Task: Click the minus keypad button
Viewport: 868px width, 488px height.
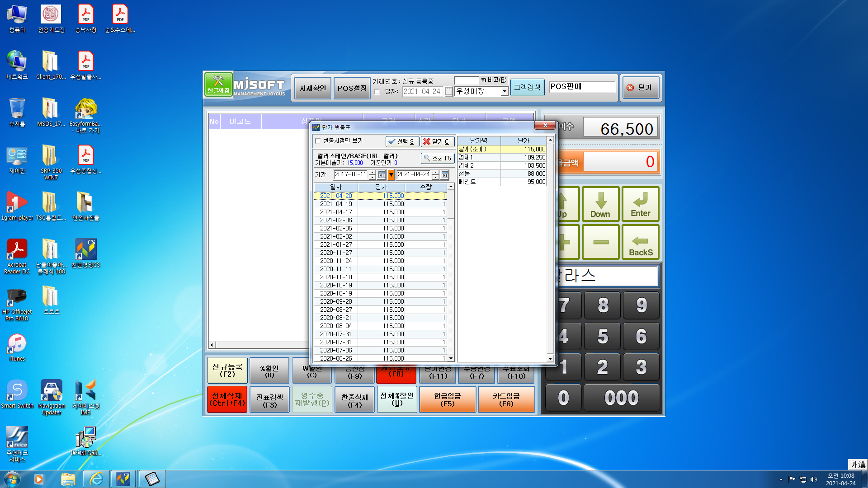Action: tap(601, 242)
